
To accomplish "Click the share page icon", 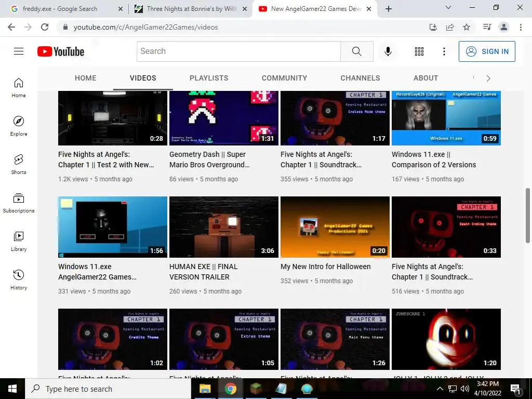I will [450, 27].
